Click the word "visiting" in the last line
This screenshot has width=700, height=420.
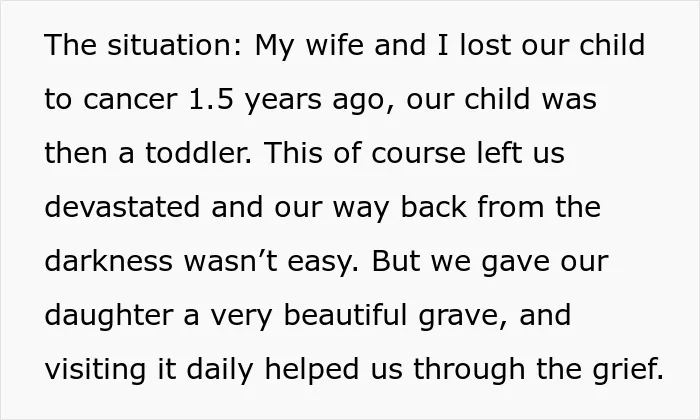click(95, 369)
